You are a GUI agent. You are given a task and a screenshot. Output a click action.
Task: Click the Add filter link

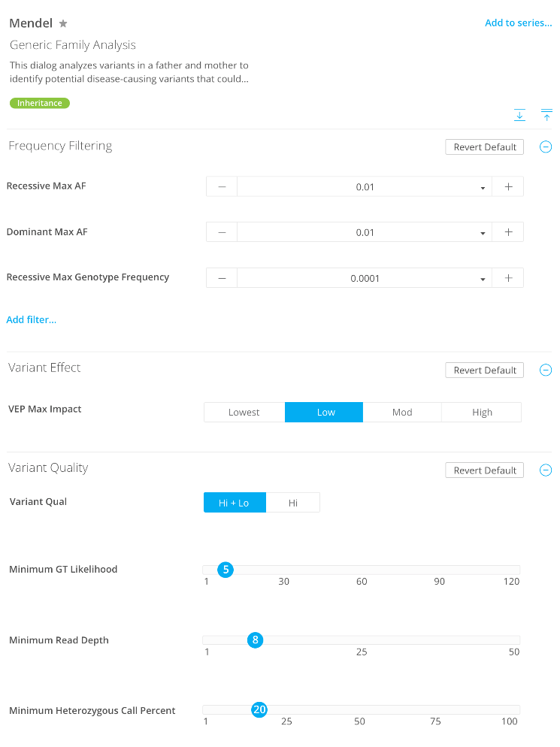point(32,320)
